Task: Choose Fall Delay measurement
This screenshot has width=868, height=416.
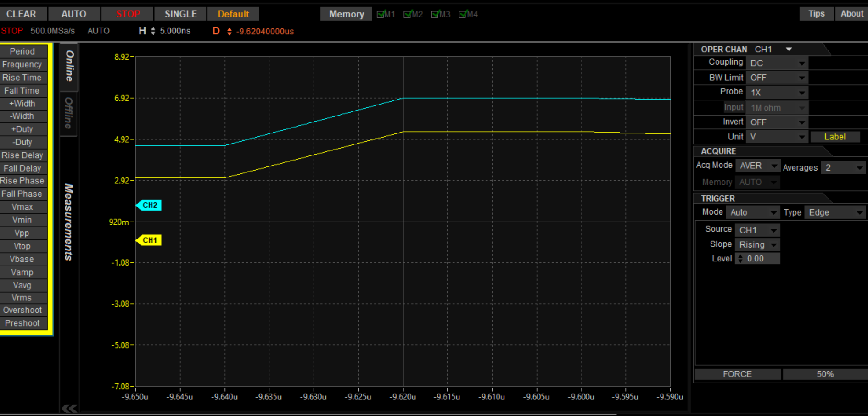Action: (23, 168)
